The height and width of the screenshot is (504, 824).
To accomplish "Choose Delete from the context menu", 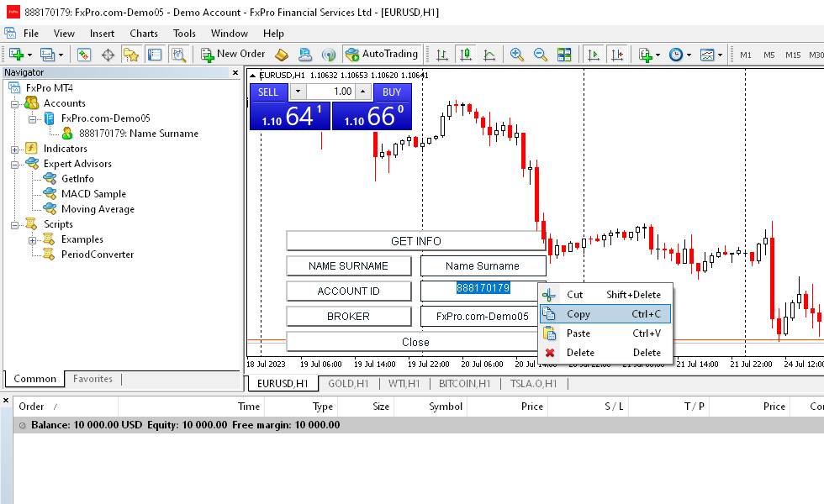I will [x=605, y=353].
